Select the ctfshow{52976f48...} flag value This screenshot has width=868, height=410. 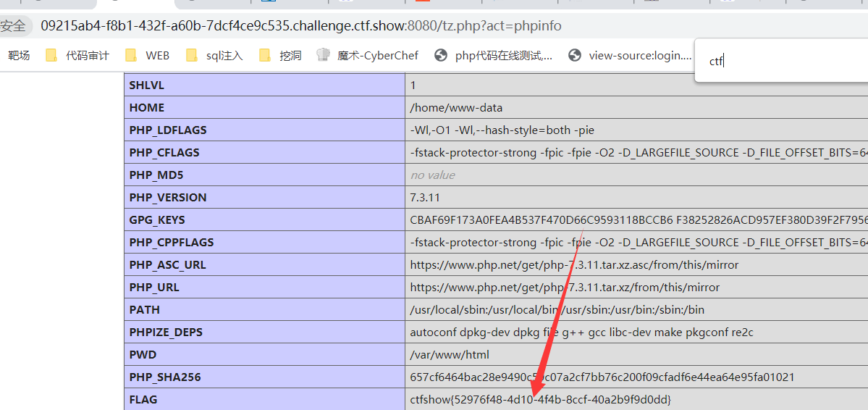540,399
